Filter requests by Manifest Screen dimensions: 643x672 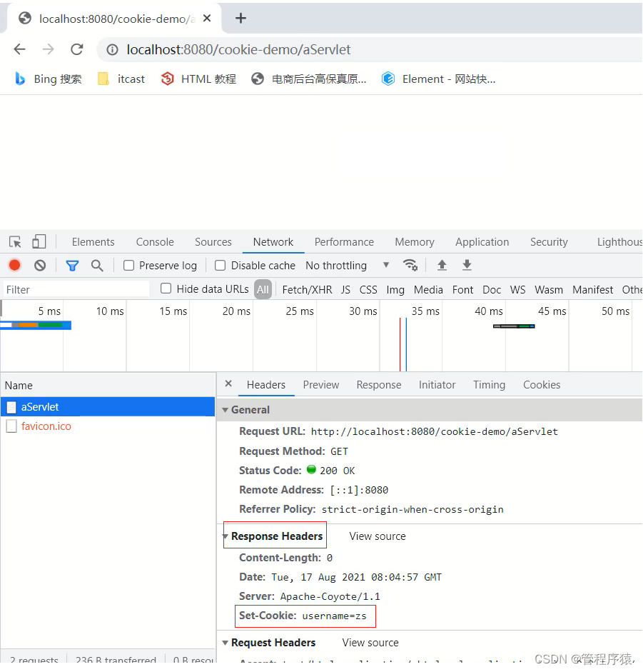(593, 290)
